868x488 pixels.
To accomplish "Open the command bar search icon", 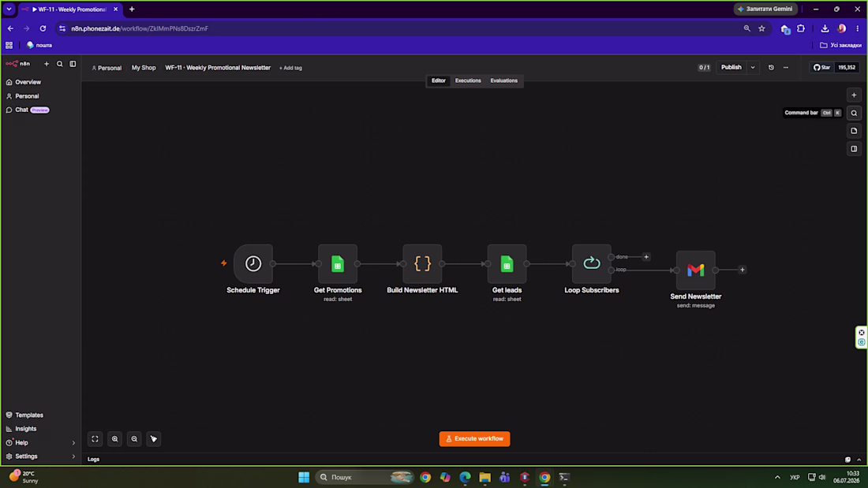I will 854,113.
